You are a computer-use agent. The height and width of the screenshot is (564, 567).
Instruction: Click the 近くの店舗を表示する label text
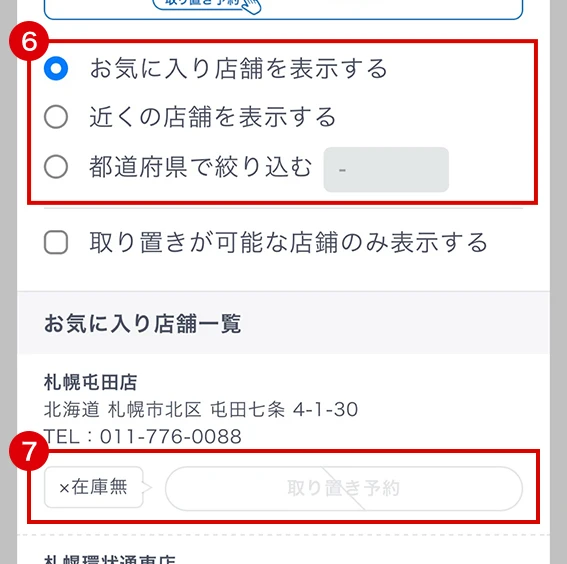[x=213, y=117]
